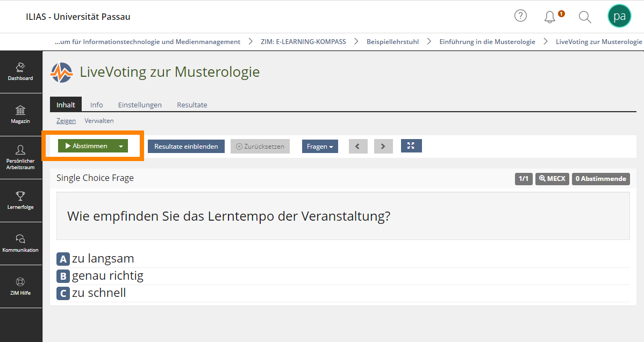
Task: Select the Zeigen subtab
Action: [x=66, y=121]
